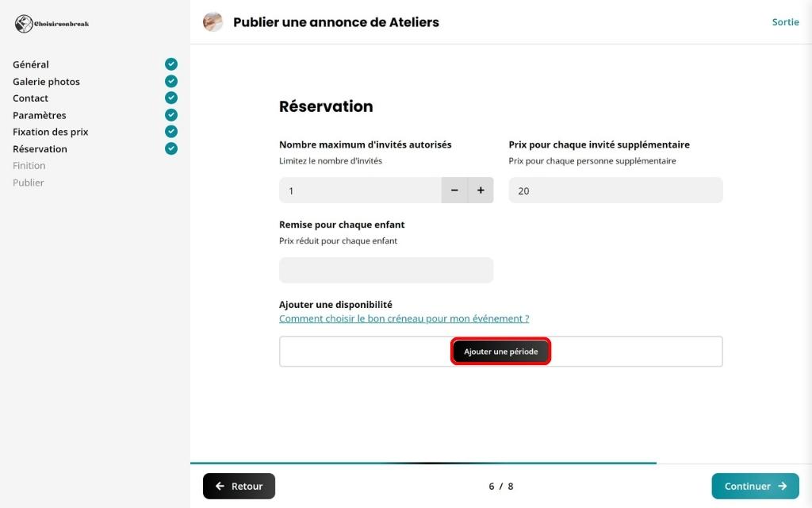The image size is (812, 508).
Task: Click the profile avatar thumbnail
Action: pos(213,22)
